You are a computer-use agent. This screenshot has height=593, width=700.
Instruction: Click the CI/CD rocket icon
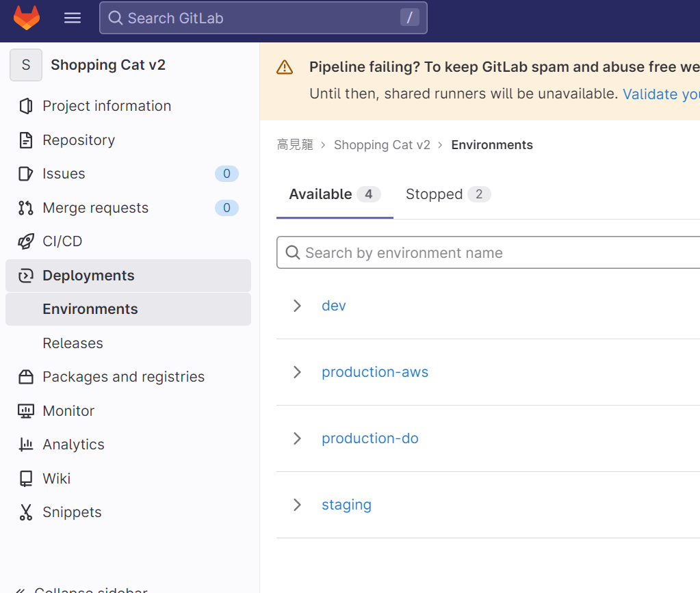click(x=26, y=241)
